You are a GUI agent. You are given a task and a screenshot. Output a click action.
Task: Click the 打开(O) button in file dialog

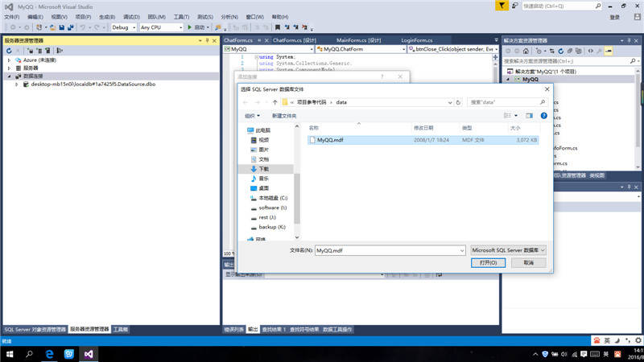pyautogui.click(x=488, y=262)
